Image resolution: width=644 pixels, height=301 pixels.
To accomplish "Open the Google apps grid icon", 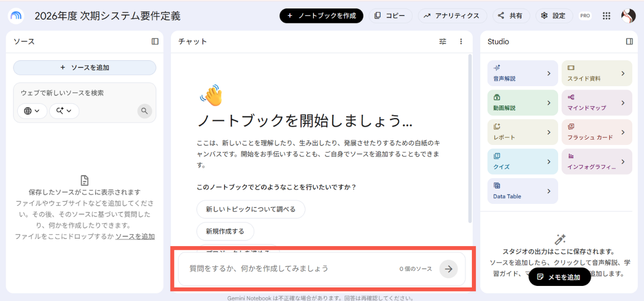I will point(607,16).
